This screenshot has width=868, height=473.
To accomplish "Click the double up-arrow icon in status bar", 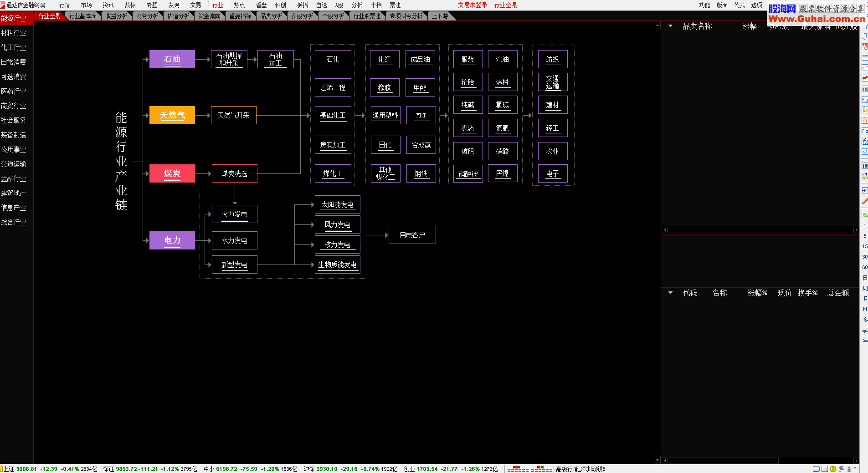I will point(849,469).
